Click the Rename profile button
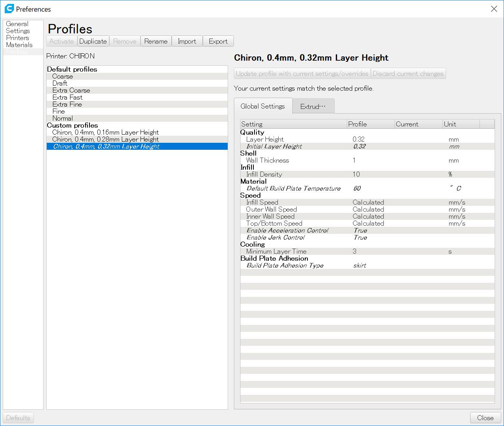 [x=156, y=41]
